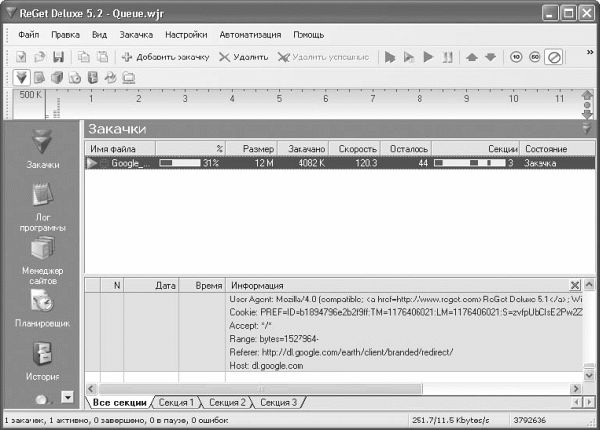Open the sidebar dropdown arrow at bottom
Viewport: 600px width, 430px height.
[x=67, y=397]
